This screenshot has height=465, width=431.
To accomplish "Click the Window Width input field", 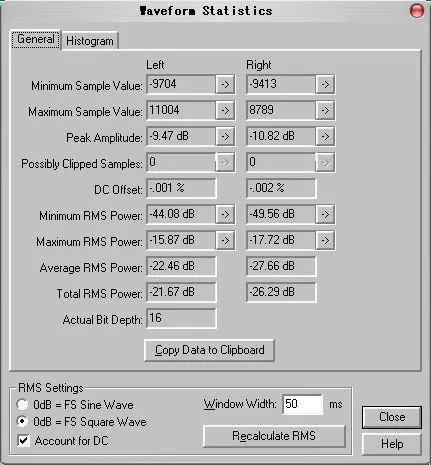I will (302, 404).
